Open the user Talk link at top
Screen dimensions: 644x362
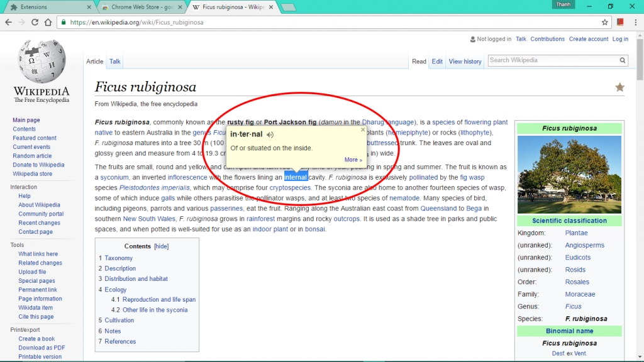point(521,39)
